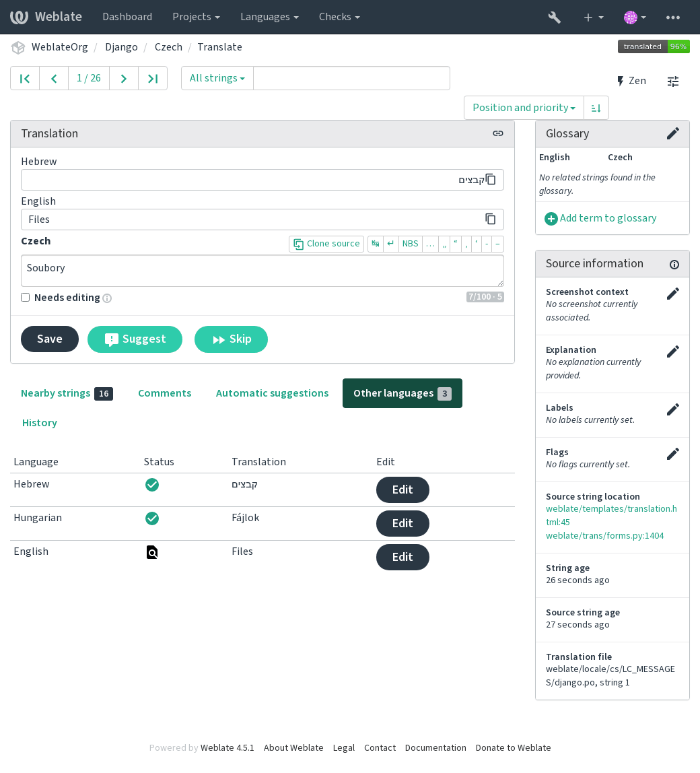Open forms.py:1404 source location link
700x773 pixels.
click(605, 536)
